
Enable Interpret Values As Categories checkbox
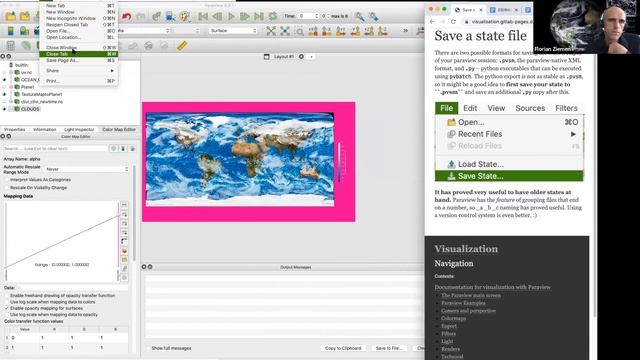pos(6,180)
